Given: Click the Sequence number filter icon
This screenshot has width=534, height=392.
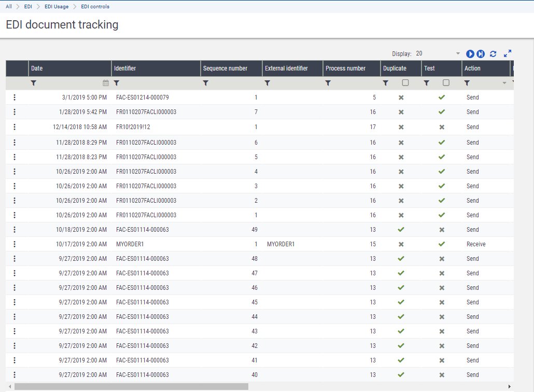Looking at the screenshot, I should [206, 83].
